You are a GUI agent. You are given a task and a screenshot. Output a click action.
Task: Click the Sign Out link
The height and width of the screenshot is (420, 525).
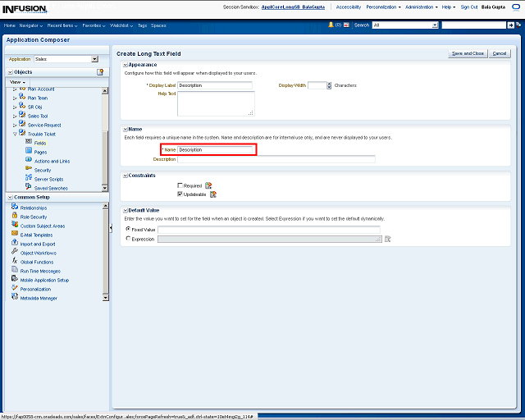[x=469, y=7]
